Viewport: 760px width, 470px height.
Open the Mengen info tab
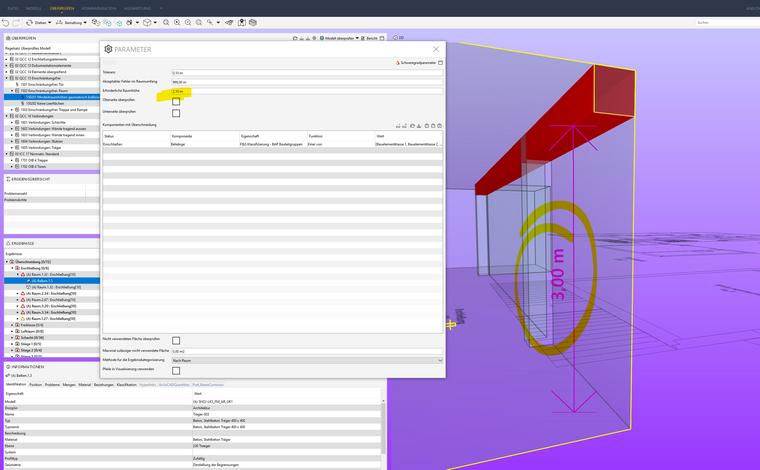click(69, 385)
